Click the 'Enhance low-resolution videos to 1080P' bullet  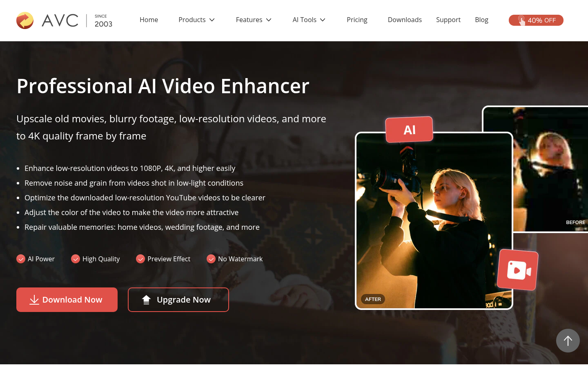(x=130, y=168)
